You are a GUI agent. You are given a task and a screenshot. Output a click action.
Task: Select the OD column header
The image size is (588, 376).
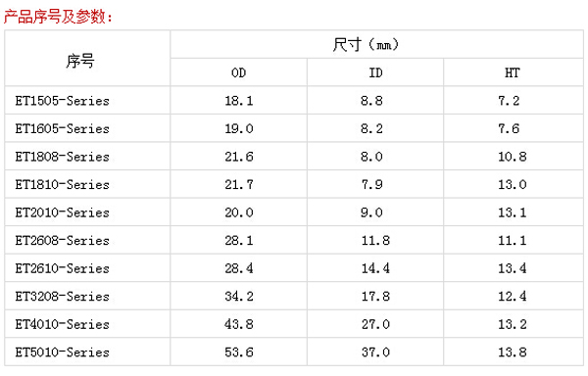[238, 72]
